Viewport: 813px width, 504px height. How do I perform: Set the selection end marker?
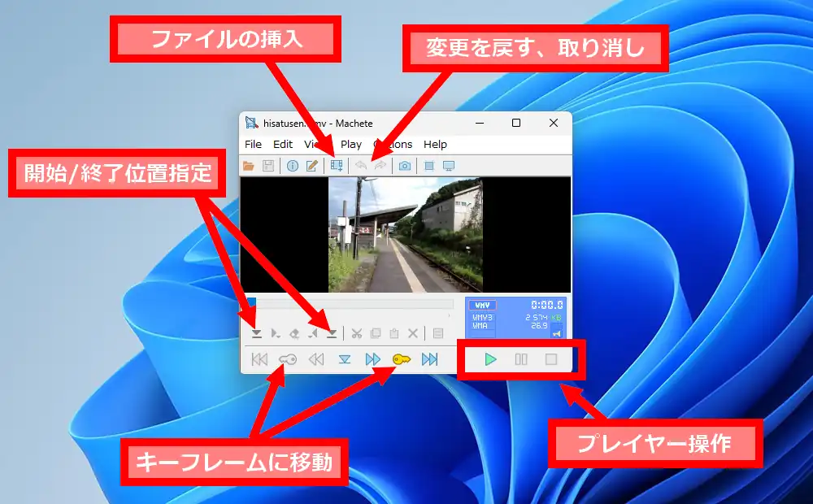click(332, 333)
